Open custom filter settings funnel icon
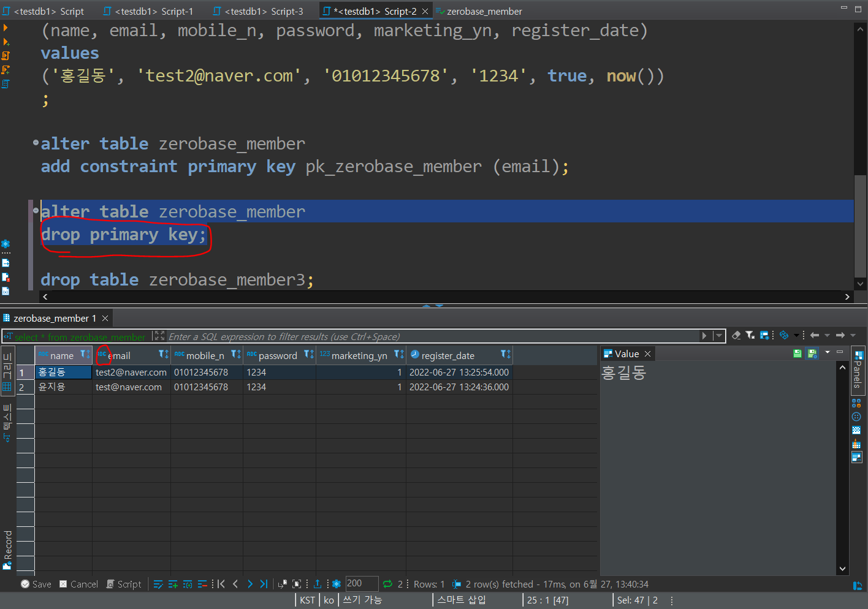 point(750,336)
